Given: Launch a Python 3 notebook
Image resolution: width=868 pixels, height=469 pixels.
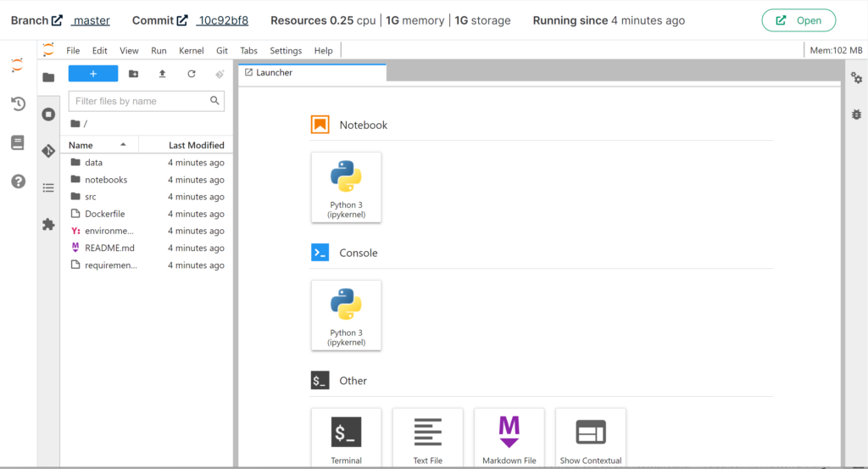Looking at the screenshot, I should pyautogui.click(x=346, y=187).
